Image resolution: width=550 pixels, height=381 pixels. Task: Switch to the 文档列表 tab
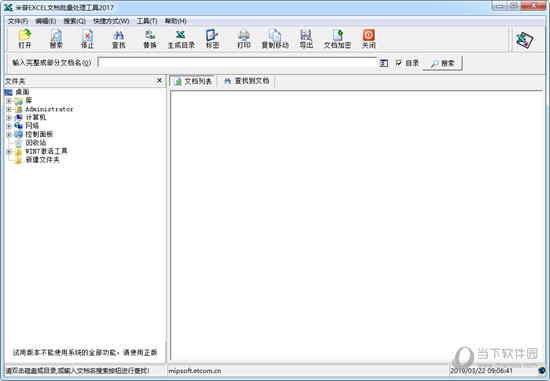(x=193, y=81)
